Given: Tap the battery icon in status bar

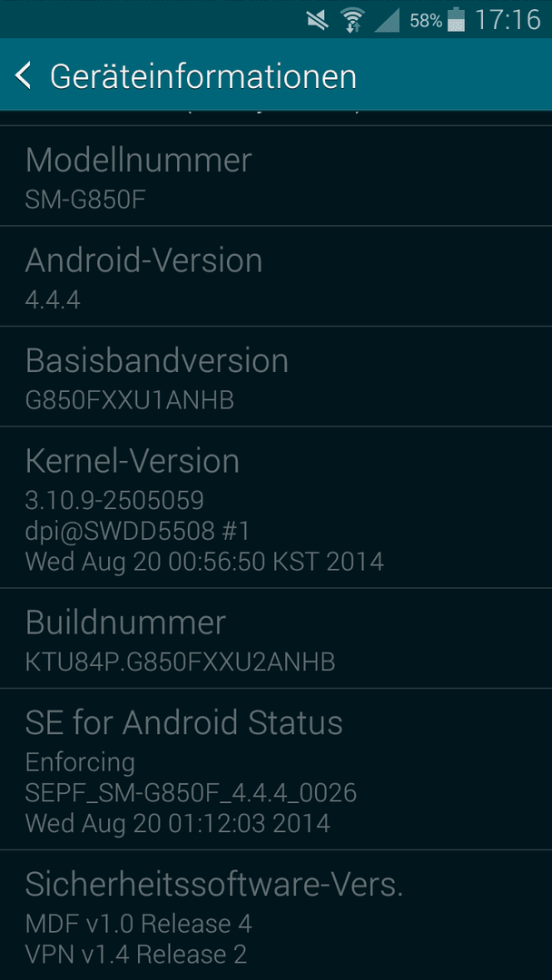Looking at the screenshot, I should point(457,19).
